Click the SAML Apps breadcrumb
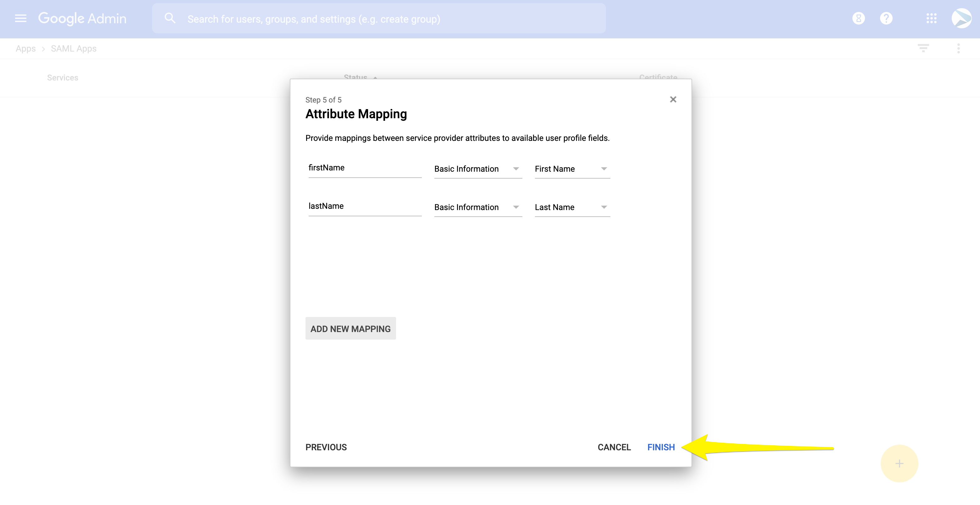980x505 pixels. tap(74, 49)
